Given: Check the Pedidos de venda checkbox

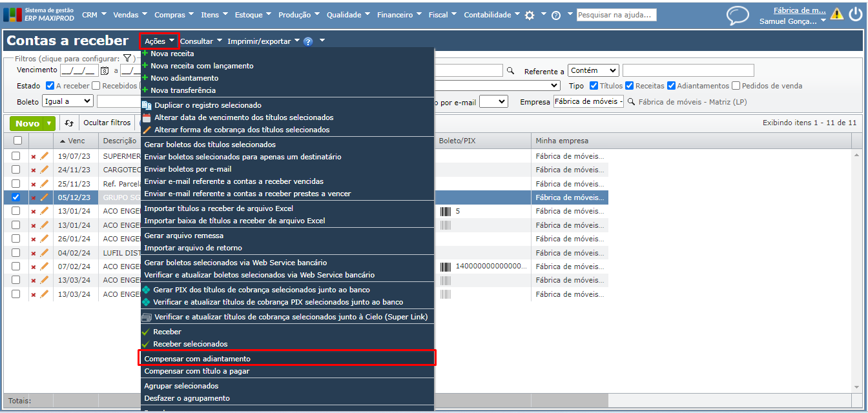Looking at the screenshot, I should pos(736,86).
